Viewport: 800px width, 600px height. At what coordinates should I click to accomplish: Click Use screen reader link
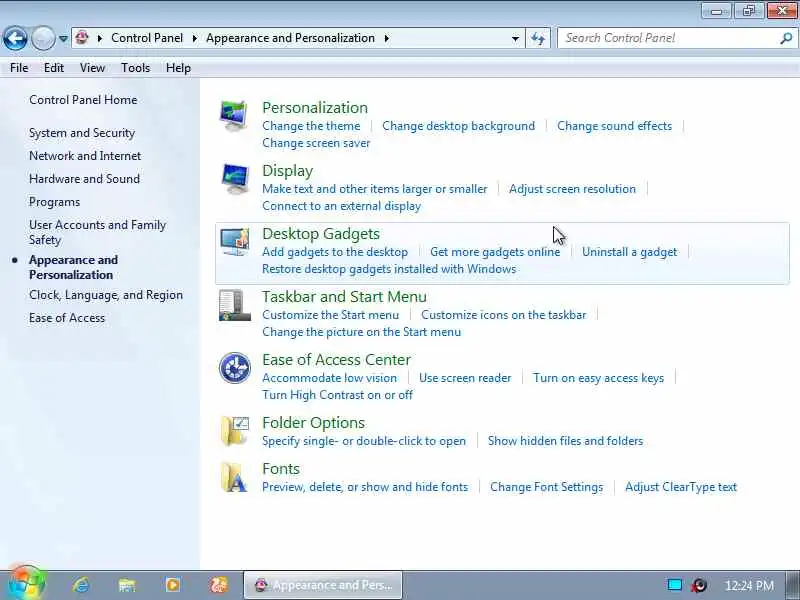[x=465, y=378]
